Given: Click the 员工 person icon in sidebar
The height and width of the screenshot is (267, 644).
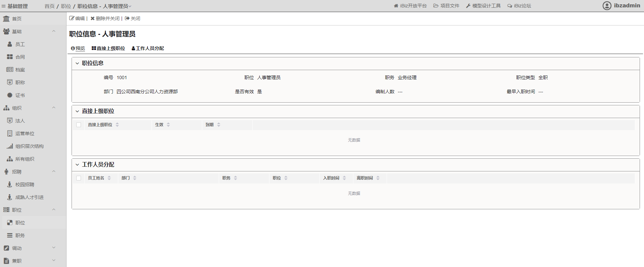Looking at the screenshot, I should pos(10,44).
